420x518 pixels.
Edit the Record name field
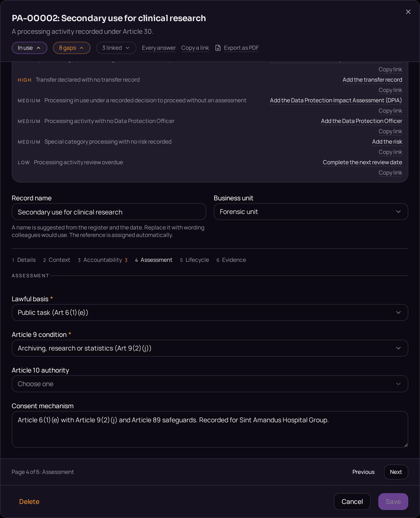click(109, 212)
